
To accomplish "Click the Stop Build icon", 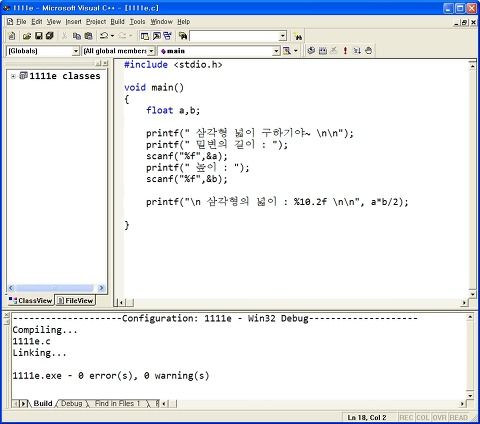I will (x=334, y=51).
